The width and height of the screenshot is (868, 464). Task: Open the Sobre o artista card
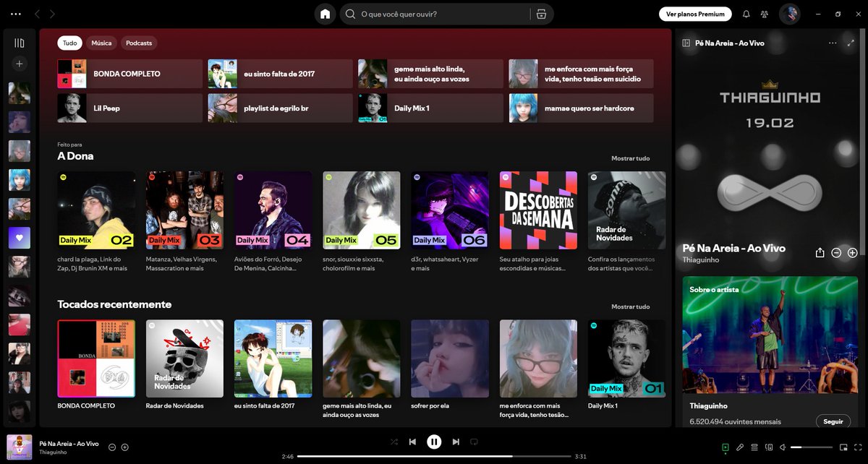[x=770, y=351]
